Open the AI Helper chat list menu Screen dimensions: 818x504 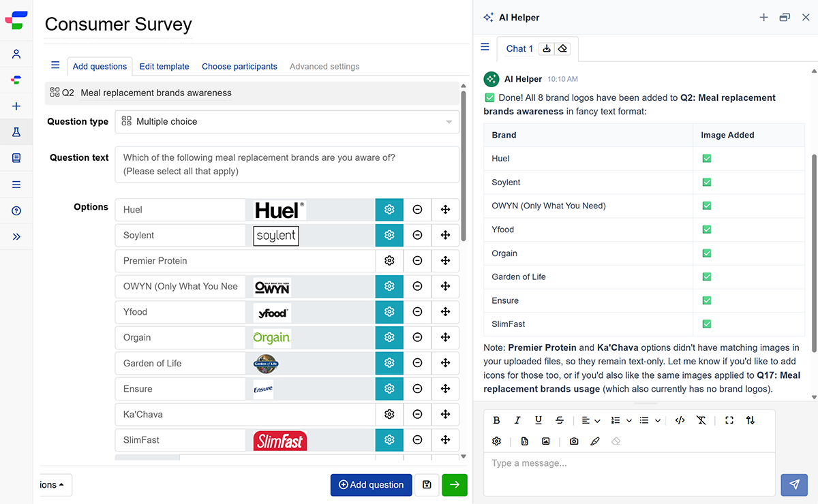pyautogui.click(x=485, y=47)
